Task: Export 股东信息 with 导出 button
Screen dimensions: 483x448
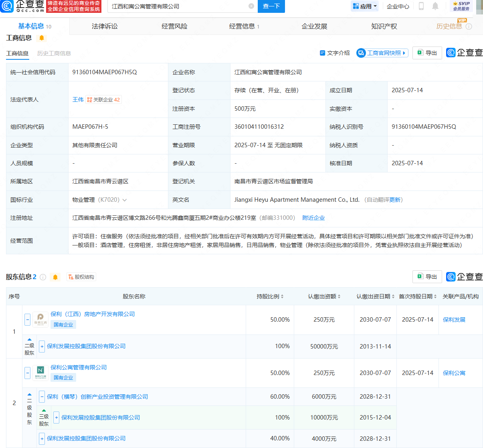Action: (427, 277)
